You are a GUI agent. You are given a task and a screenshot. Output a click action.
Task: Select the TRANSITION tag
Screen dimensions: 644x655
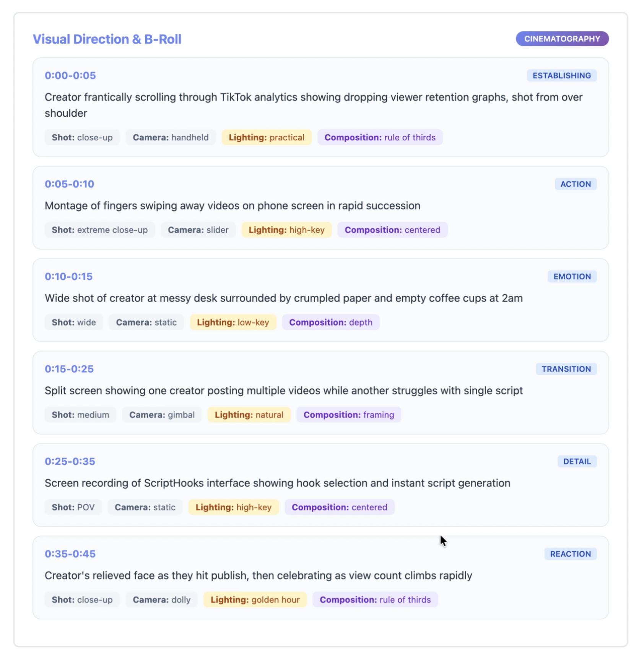point(566,369)
